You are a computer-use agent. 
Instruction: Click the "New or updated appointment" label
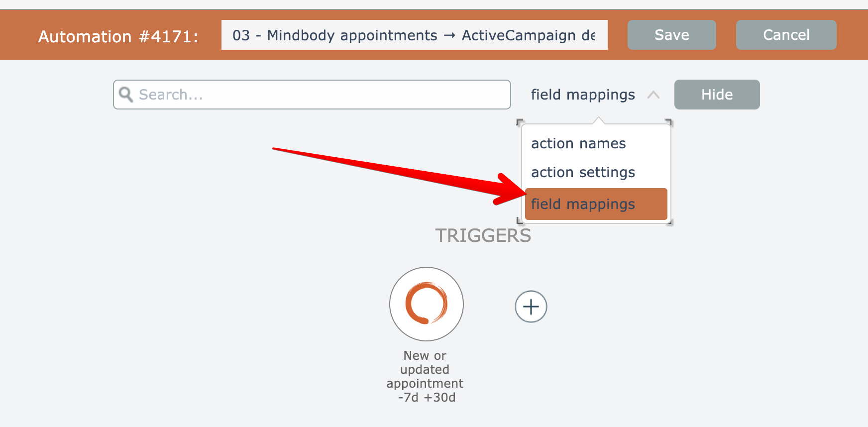[425, 369]
